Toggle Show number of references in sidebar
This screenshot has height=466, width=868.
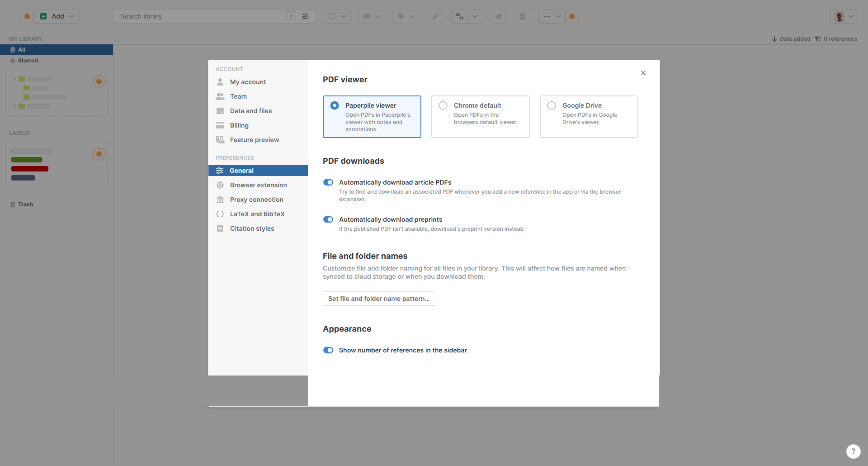point(328,350)
